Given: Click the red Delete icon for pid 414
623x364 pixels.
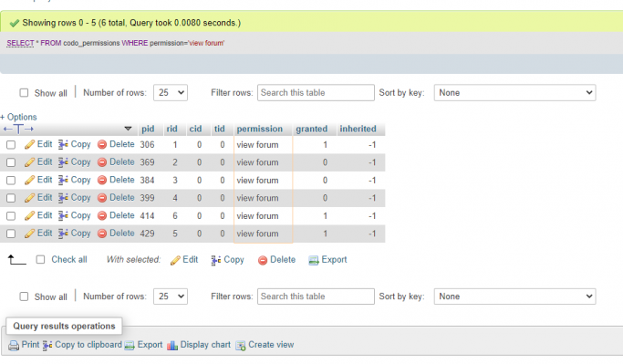Looking at the screenshot, I should [102, 216].
